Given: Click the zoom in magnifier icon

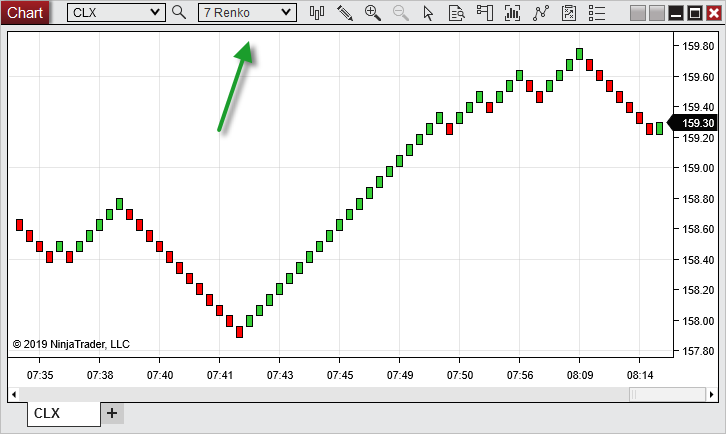Looking at the screenshot, I should 373,13.
